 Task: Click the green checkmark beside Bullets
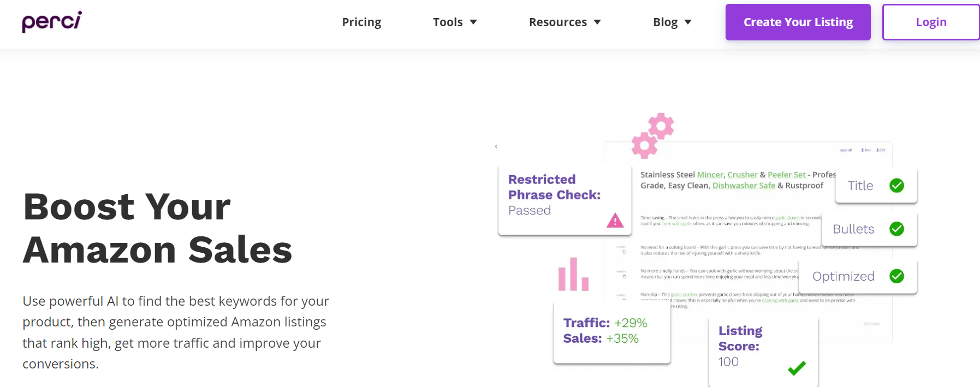896,229
